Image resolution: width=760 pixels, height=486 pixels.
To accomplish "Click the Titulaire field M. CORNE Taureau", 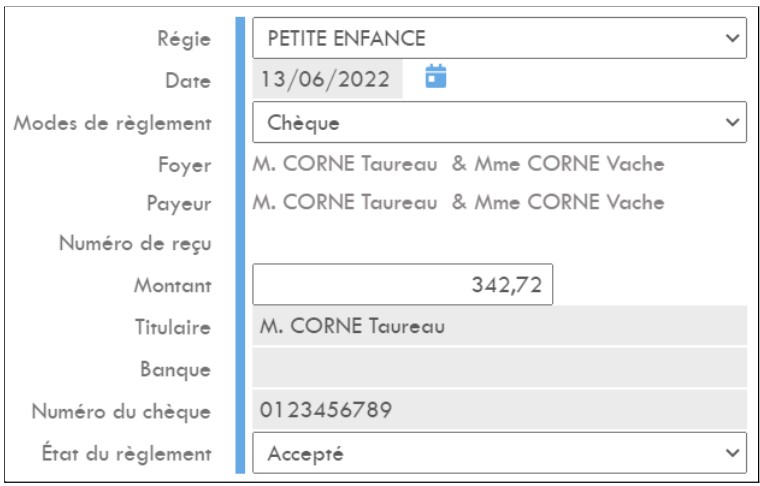I will click(499, 326).
